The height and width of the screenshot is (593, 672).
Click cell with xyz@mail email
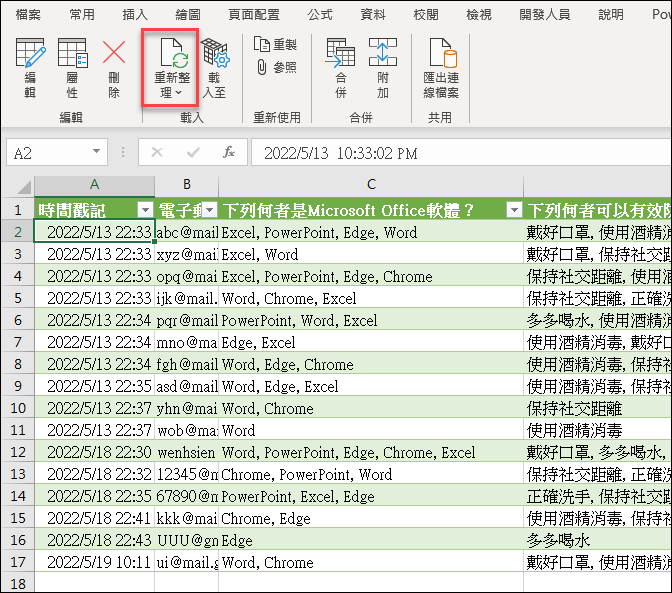(186, 254)
